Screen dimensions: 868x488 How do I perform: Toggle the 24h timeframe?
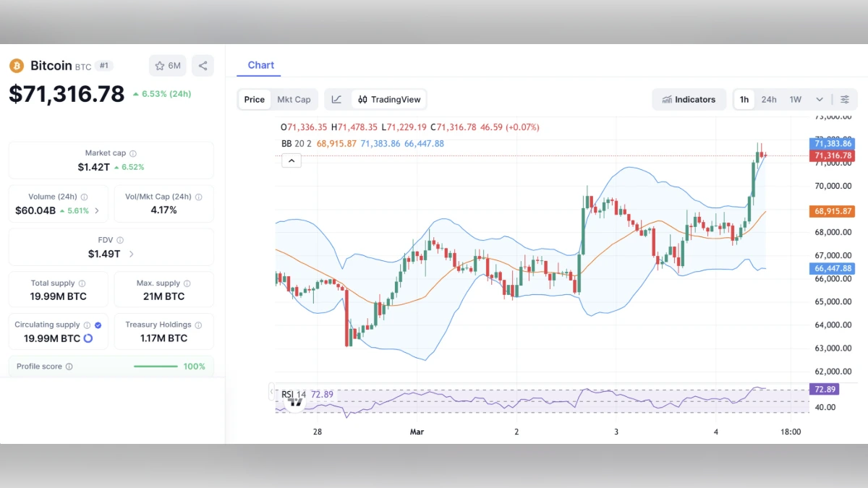[x=769, y=99]
